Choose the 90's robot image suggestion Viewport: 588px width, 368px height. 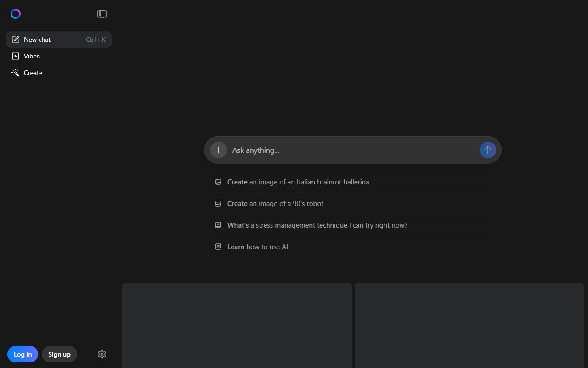275,203
